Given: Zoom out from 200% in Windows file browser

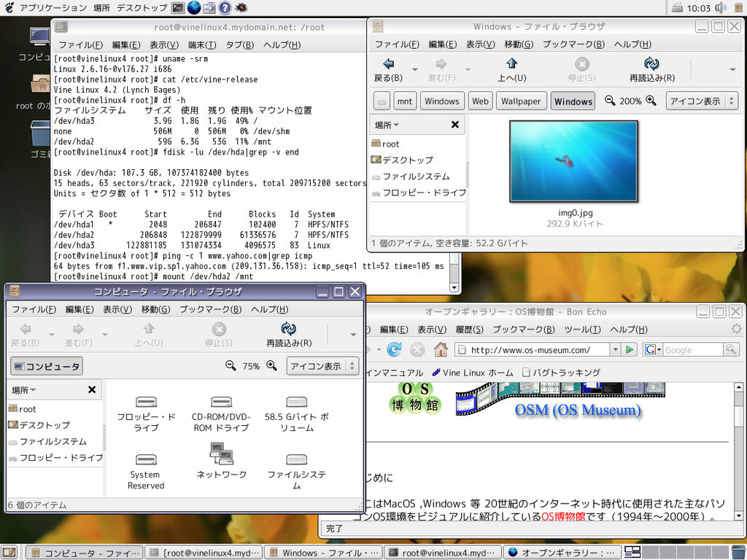Looking at the screenshot, I should [610, 101].
